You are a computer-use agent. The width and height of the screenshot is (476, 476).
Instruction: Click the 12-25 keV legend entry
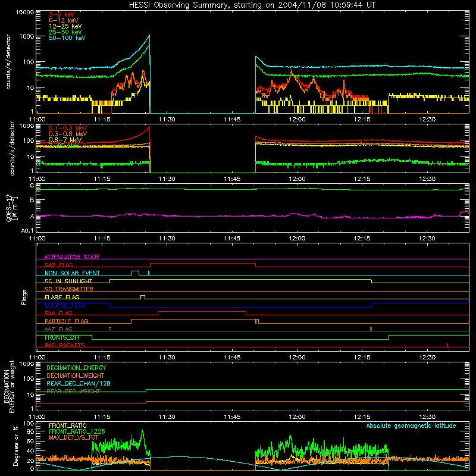[65, 26]
